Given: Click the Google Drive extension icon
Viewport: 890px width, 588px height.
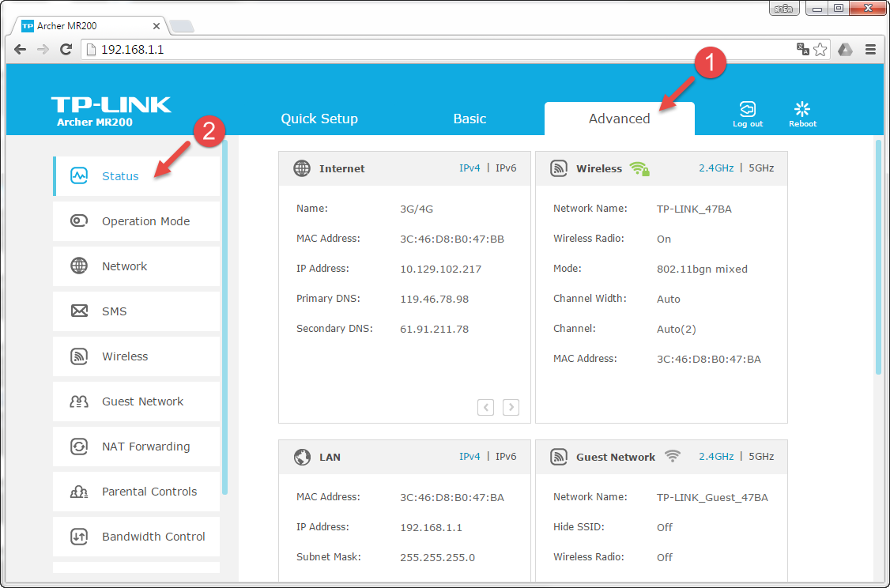Looking at the screenshot, I should point(845,49).
